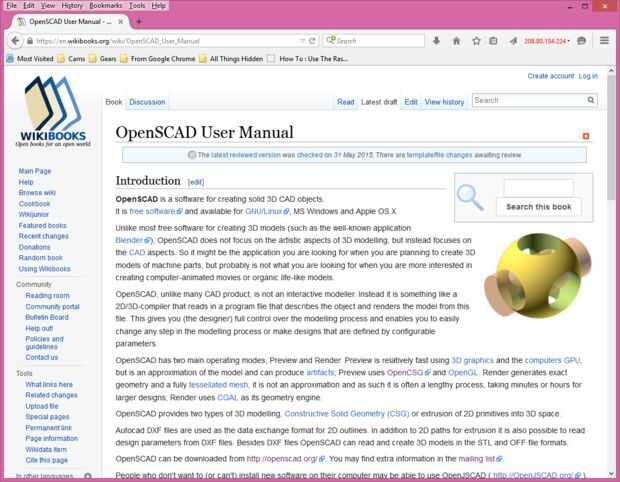The width and height of the screenshot is (620, 482).
Task: Open the Most Visited bookmarks folder
Action: click(30, 59)
